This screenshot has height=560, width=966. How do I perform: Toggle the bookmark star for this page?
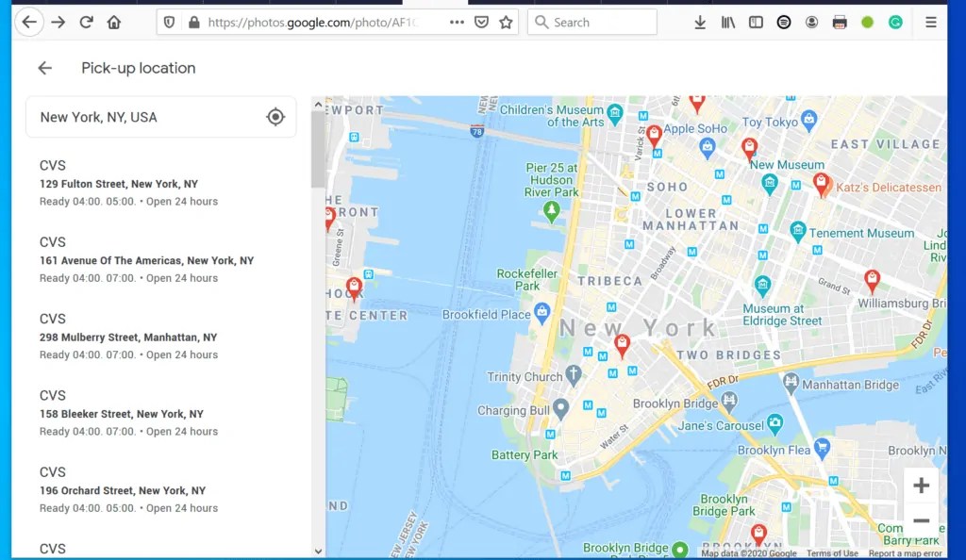(506, 21)
